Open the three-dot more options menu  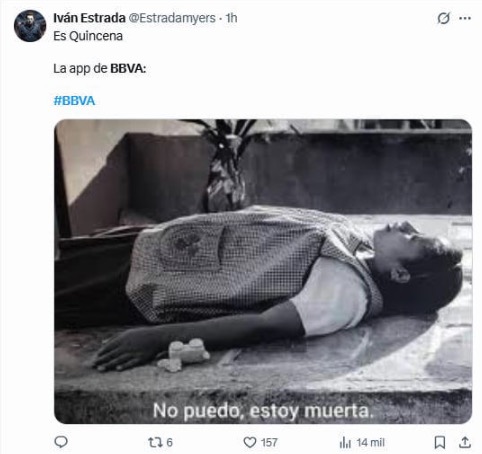(465, 18)
